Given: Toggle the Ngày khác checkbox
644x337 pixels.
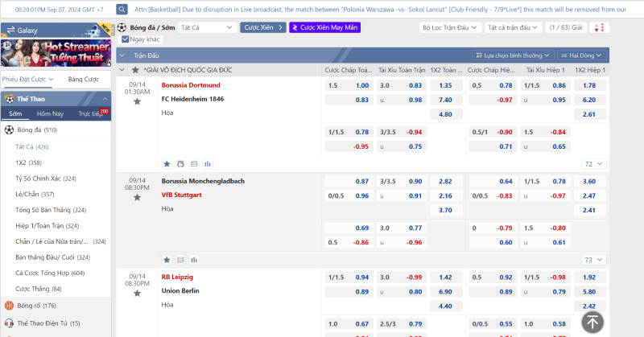Looking at the screenshot, I should pos(126,39).
